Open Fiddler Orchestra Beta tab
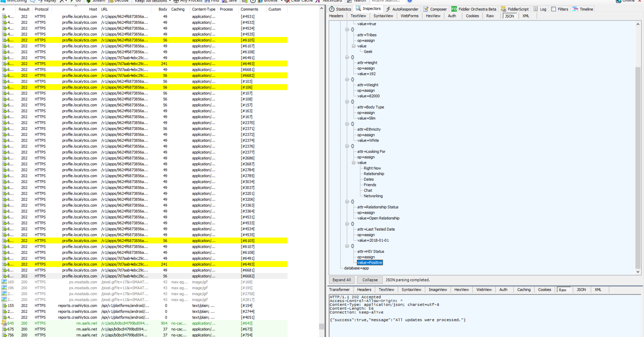This screenshot has width=644, height=337. click(x=474, y=9)
